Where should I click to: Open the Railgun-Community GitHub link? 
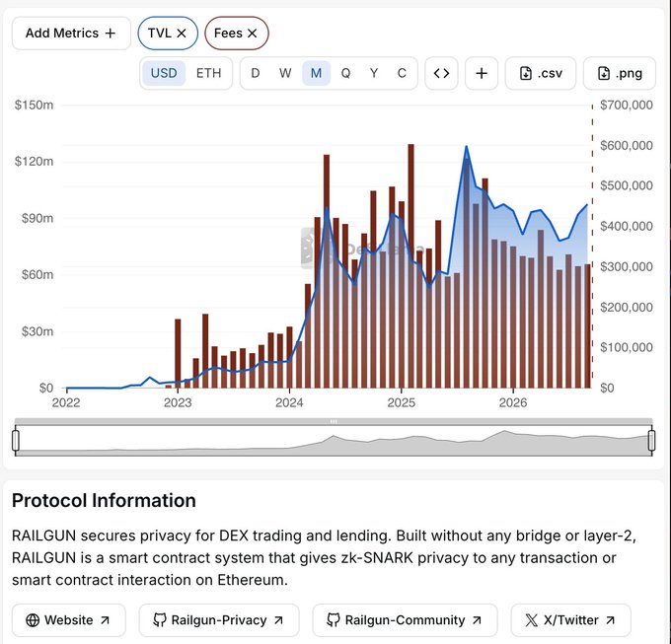pyautogui.click(x=405, y=620)
